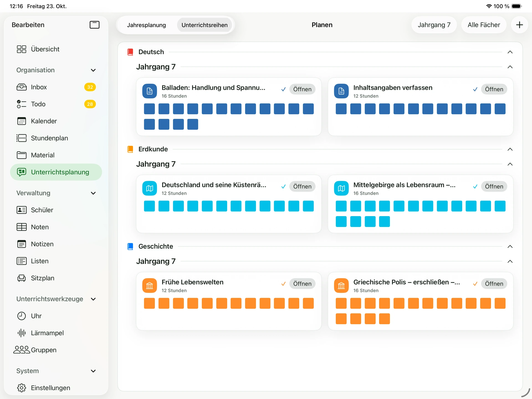Open Einstellungen settings

pos(56,388)
